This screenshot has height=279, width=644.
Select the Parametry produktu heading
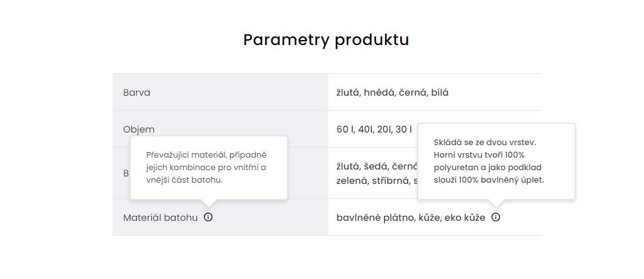point(326,40)
